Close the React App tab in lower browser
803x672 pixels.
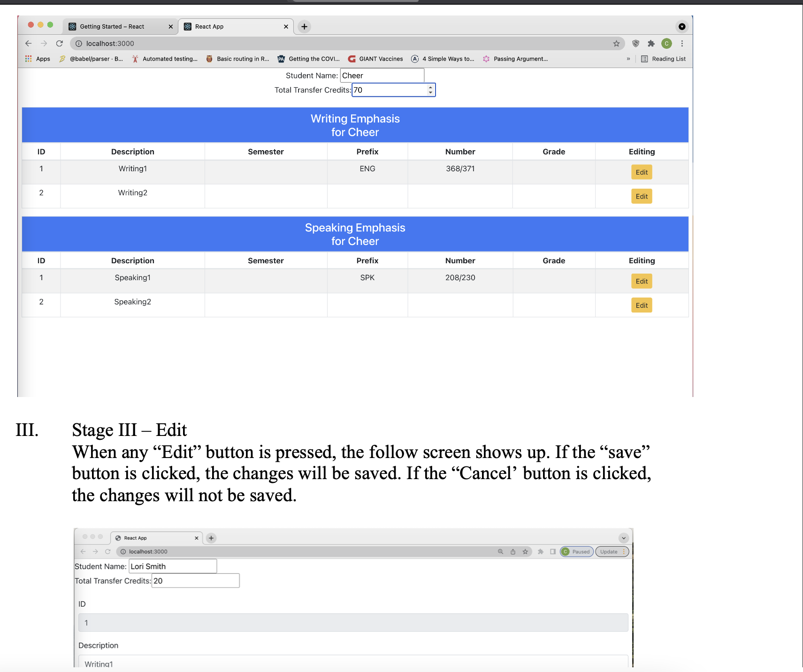[196, 538]
